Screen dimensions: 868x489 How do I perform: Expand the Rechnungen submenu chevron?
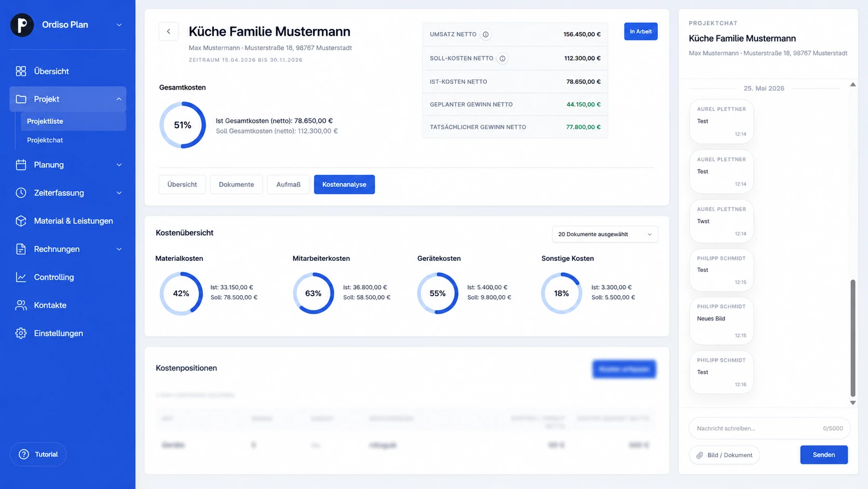pos(119,249)
